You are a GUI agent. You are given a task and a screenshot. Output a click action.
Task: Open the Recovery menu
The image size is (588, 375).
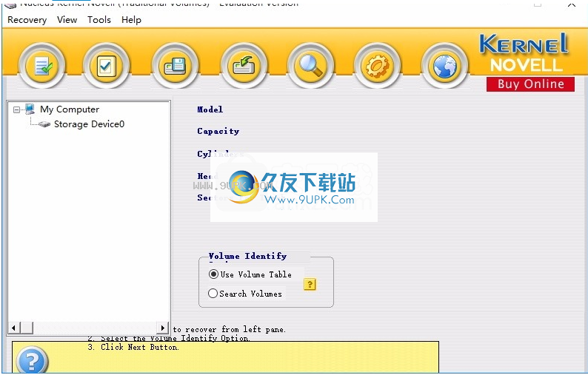(27, 20)
